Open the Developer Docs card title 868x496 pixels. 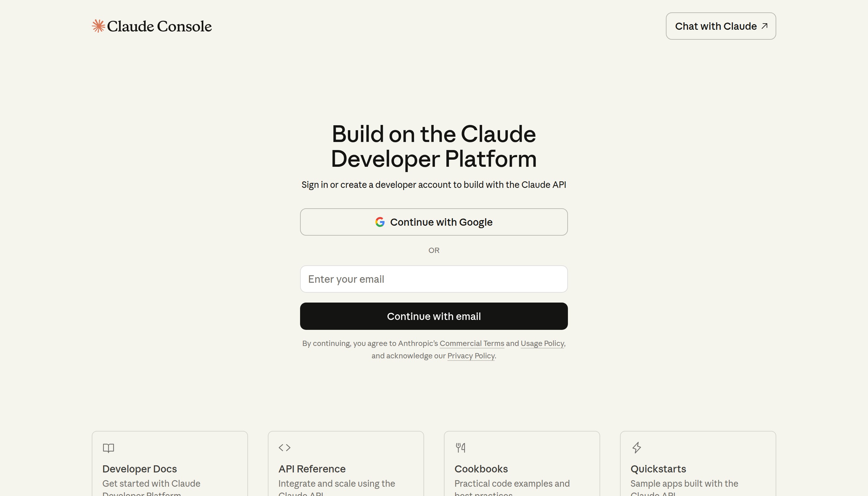pyautogui.click(x=139, y=469)
